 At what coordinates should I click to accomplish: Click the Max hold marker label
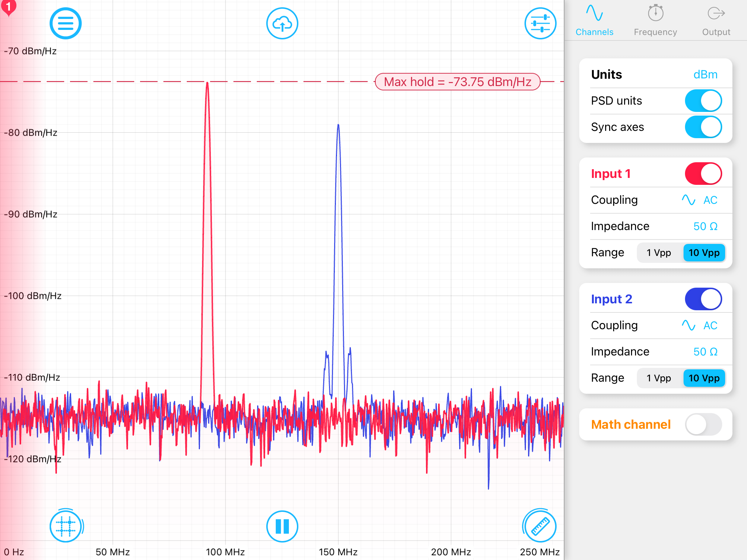457,82
